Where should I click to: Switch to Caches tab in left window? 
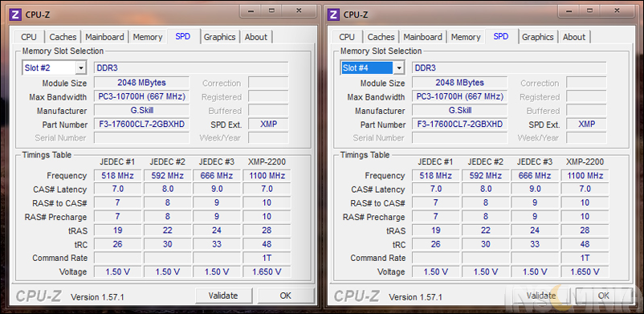coord(63,37)
